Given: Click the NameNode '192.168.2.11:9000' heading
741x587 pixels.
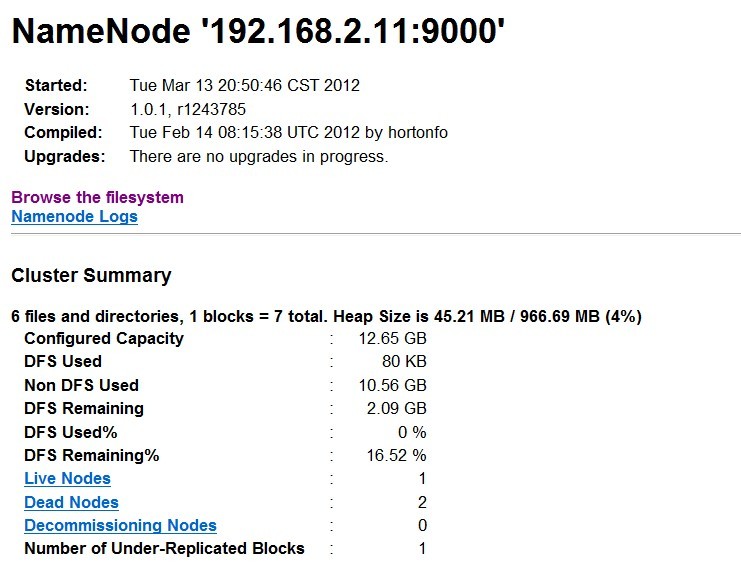Looking at the screenshot, I should tap(258, 34).
